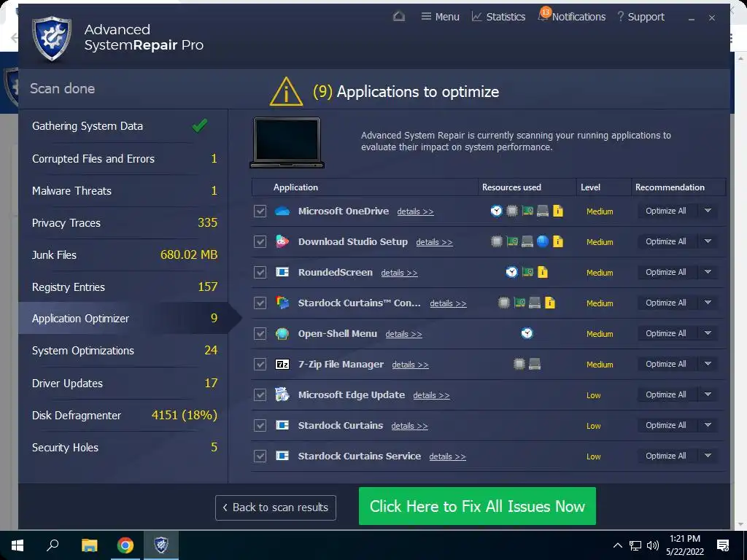
Task: Expand recommendation dropdown arrow for 7-Zip File Manager
Action: (x=708, y=364)
